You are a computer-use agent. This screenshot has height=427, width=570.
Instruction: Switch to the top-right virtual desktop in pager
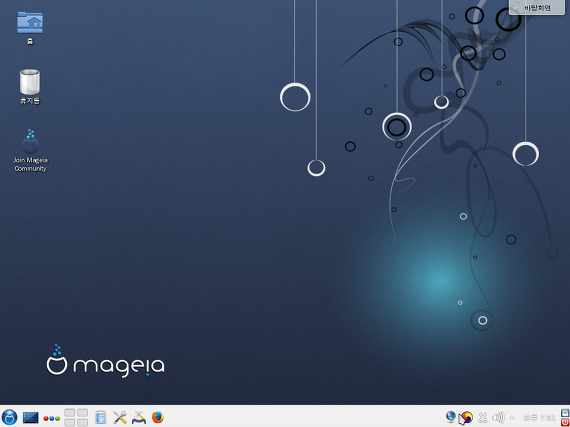click(x=83, y=413)
